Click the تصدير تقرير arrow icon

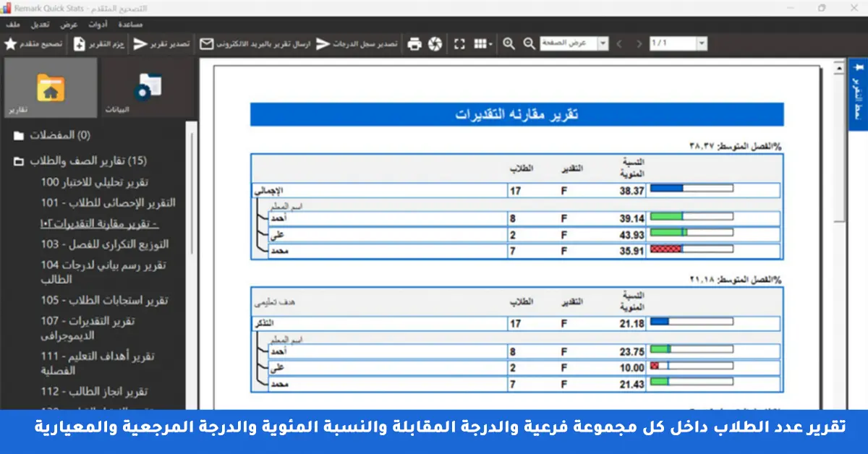(x=140, y=44)
